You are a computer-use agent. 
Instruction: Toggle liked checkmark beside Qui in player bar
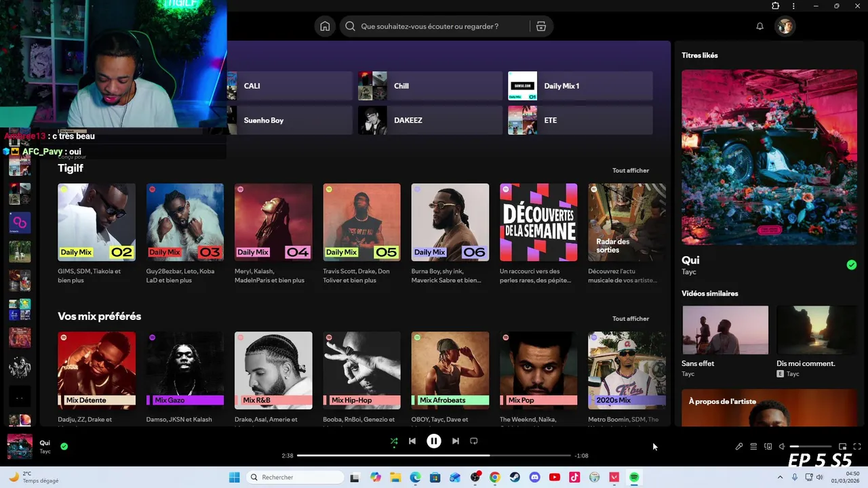(64, 447)
